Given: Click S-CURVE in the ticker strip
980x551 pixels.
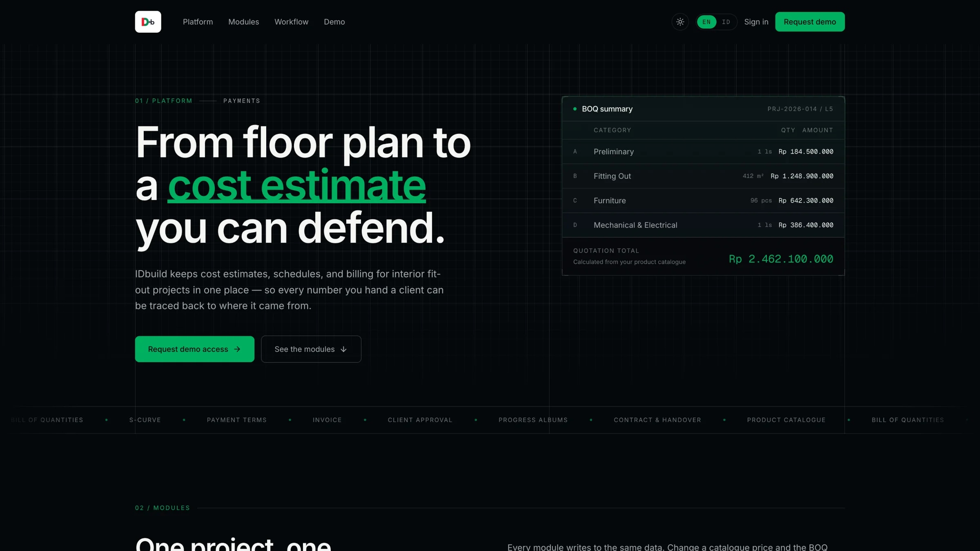Looking at the screenshot, I should pyautogui.click(x=145, y=420).
